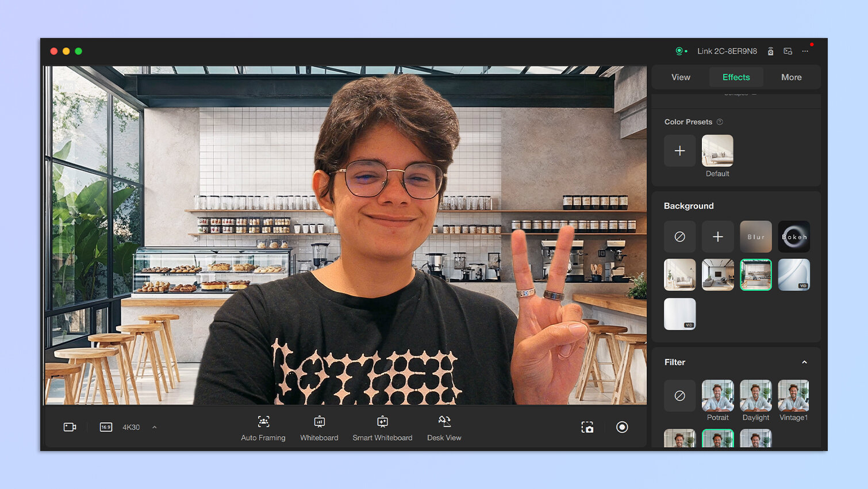The width and height of the screenshot is (868, 489).
Task: Open the More tab
Action: click(791, 77)
